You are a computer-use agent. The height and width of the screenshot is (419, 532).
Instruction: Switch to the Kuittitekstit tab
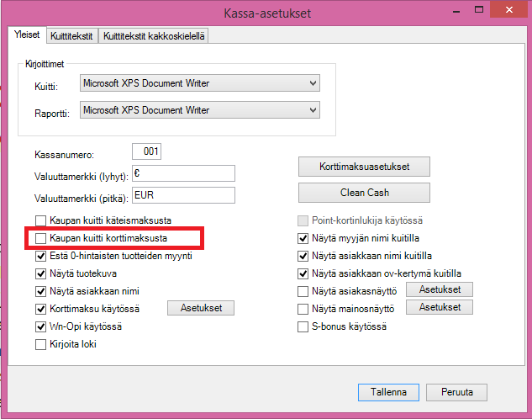tap(71, 36)
